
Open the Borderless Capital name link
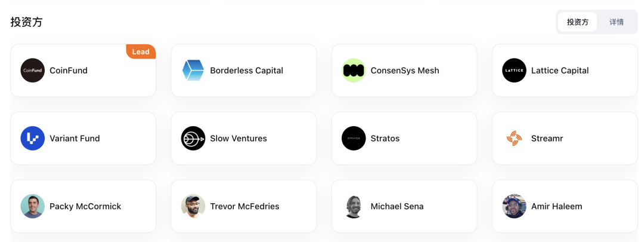pyautogui.click(x=246, y=71)
